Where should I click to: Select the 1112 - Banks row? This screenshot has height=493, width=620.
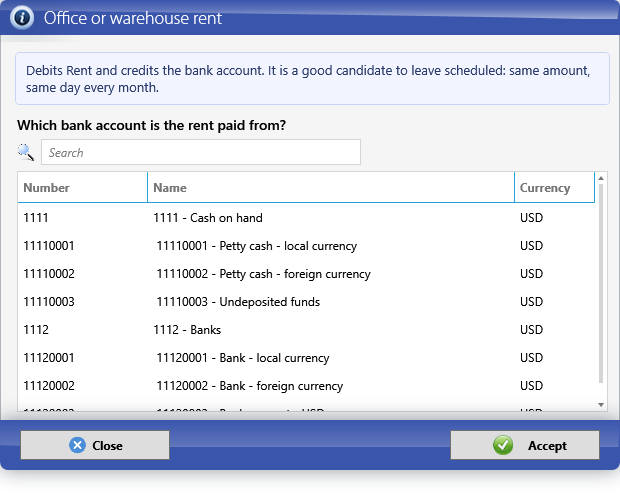point(306,330)
